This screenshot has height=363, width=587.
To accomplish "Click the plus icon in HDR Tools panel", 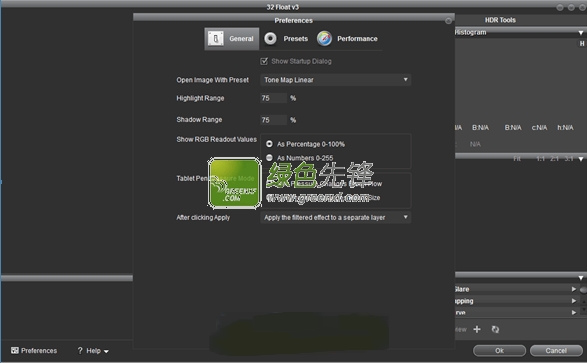I will (477, 329).
